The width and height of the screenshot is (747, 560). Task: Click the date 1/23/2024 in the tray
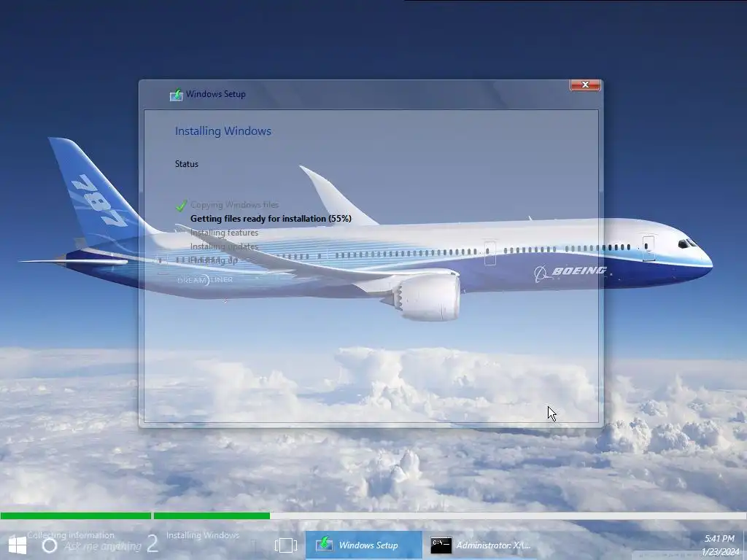(720, 553)
